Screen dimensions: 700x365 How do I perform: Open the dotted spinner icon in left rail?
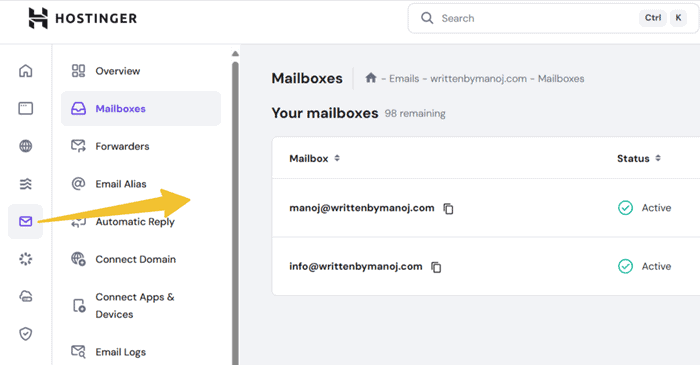(25, 259)
